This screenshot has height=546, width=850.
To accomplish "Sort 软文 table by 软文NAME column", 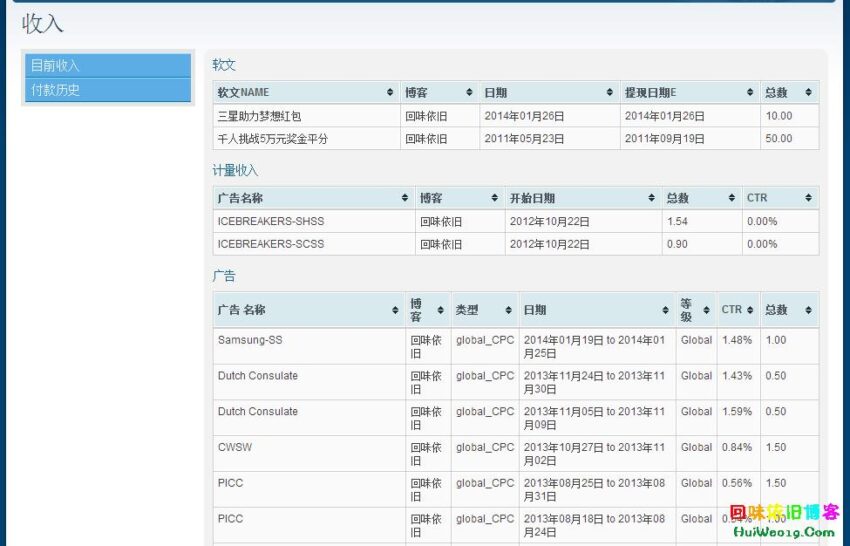I will 305,92.
